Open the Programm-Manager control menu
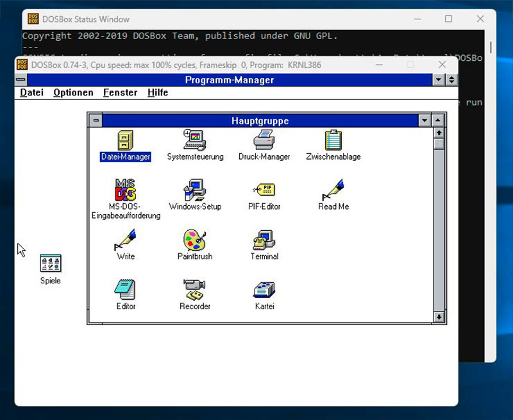The width and height of the screenshot is (513, 420). [21, 80]
